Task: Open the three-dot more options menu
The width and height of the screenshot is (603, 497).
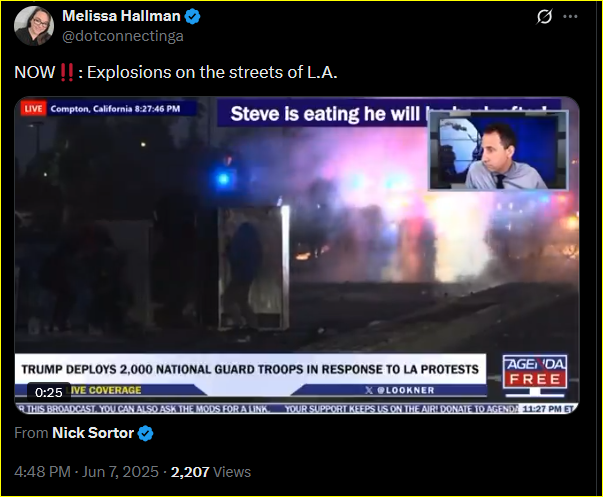Action: click(x=570, y=17)
